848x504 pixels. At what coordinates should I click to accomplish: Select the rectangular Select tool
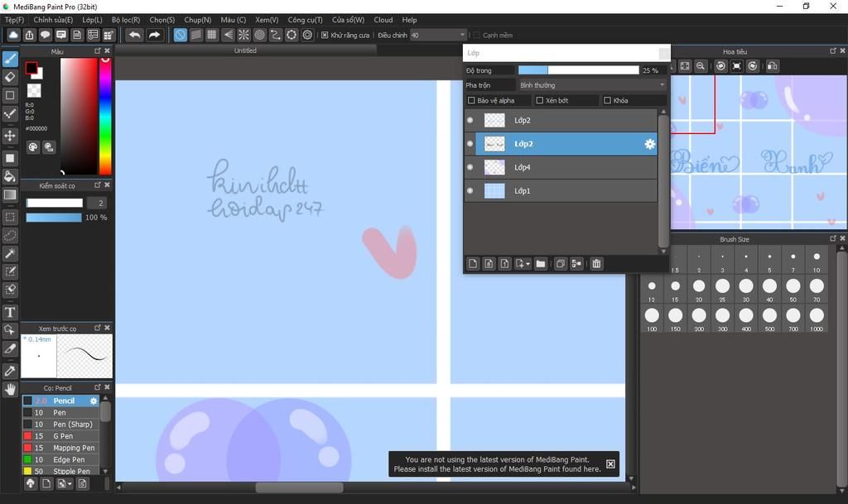tap(10, 217)
